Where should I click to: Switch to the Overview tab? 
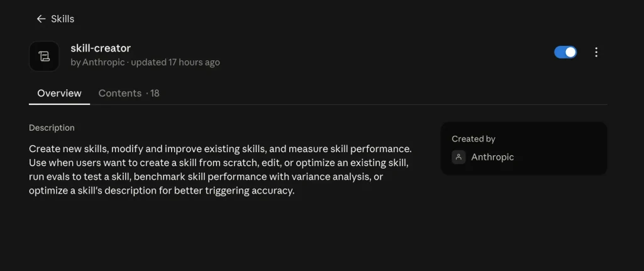tap(59, 93)
